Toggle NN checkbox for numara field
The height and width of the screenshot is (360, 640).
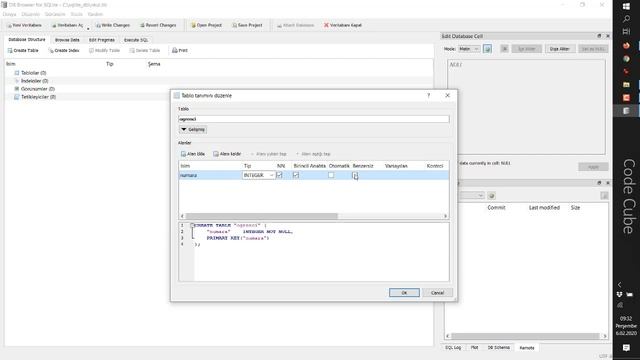coord(280,175)
